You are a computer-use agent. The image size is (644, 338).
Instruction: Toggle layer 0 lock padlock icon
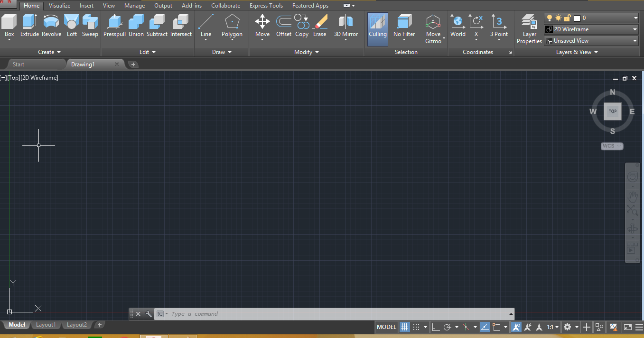coord(567,18)
